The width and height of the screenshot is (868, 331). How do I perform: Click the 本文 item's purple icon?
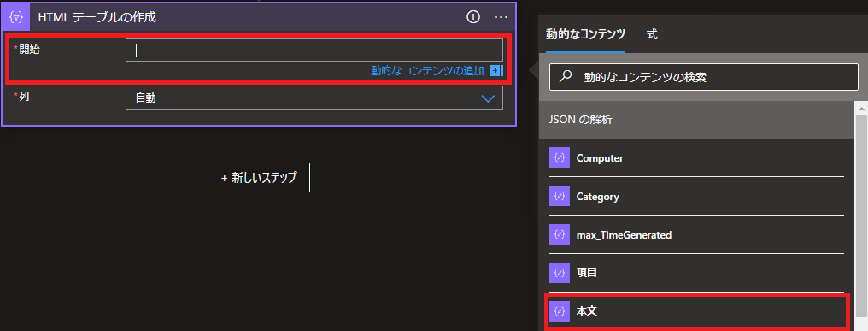[560, 311]
